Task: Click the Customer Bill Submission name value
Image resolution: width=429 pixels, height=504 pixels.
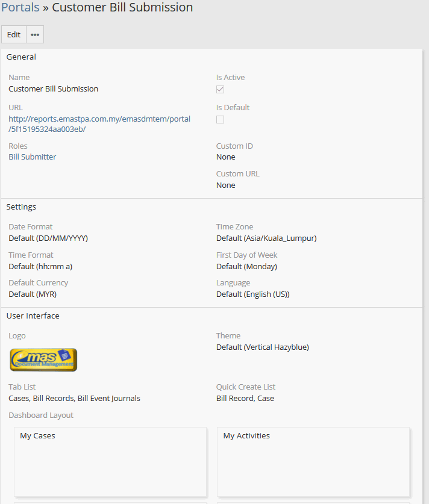Action: (54, 89)
